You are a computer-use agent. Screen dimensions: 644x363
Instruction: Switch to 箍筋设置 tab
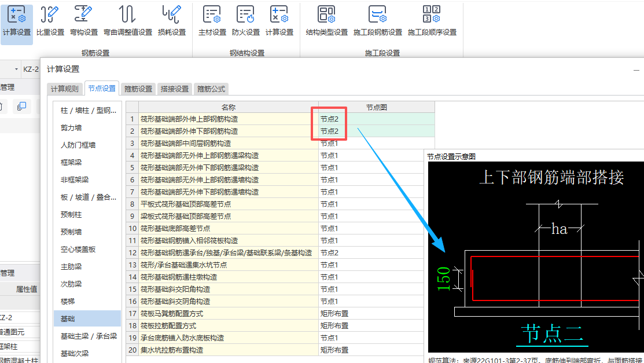(138, 89)
